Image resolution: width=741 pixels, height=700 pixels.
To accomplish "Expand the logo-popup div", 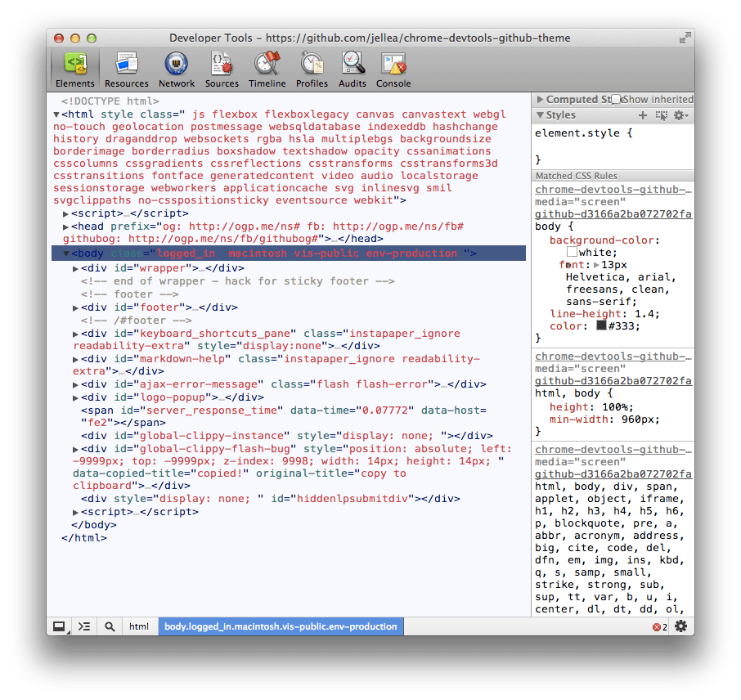I will coord(75,398).
